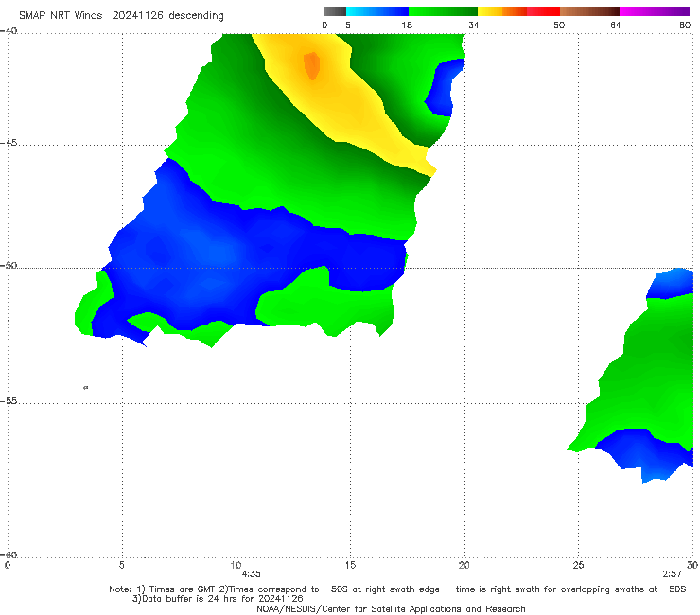Click the note line "Times are GMT"
Image resolution: width=700 pixels, height=615 pixels.
pos(397,589)
